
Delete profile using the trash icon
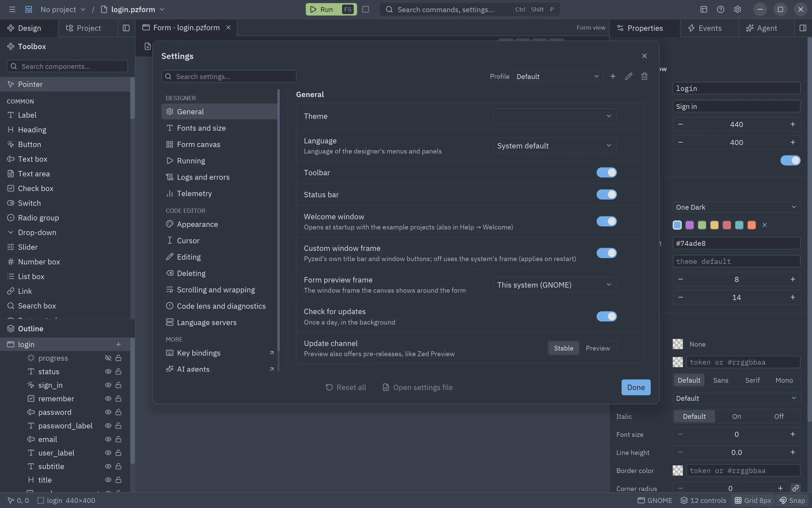[644, 76]
